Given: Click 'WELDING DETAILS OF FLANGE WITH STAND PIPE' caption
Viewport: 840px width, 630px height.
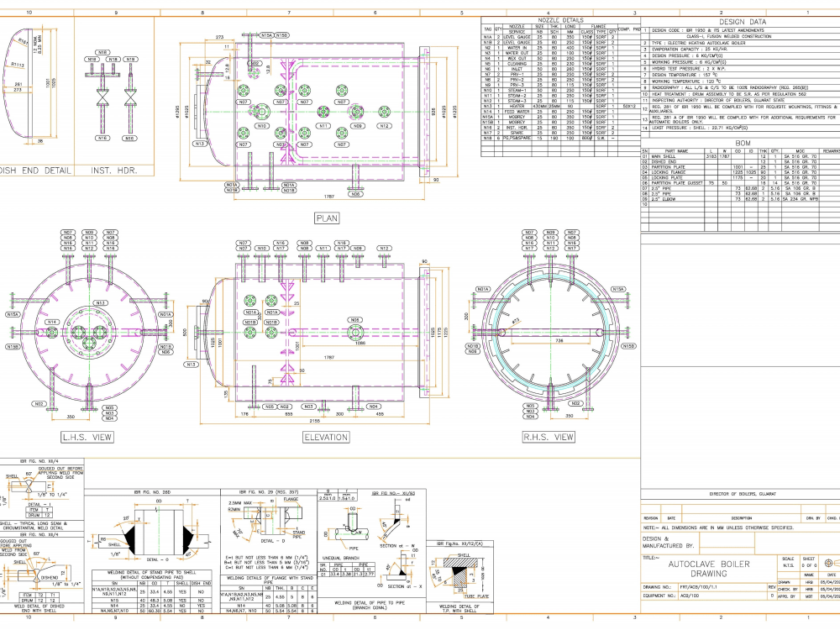Looking at the screenshot, I should [269, 580].
